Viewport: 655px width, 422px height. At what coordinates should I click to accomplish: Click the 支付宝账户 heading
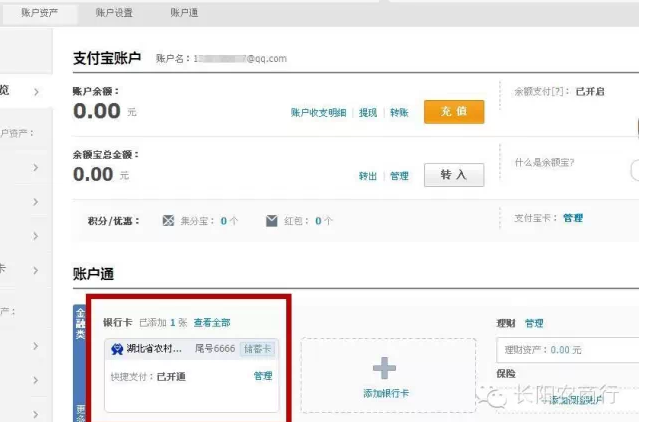[x=107, y=58]
